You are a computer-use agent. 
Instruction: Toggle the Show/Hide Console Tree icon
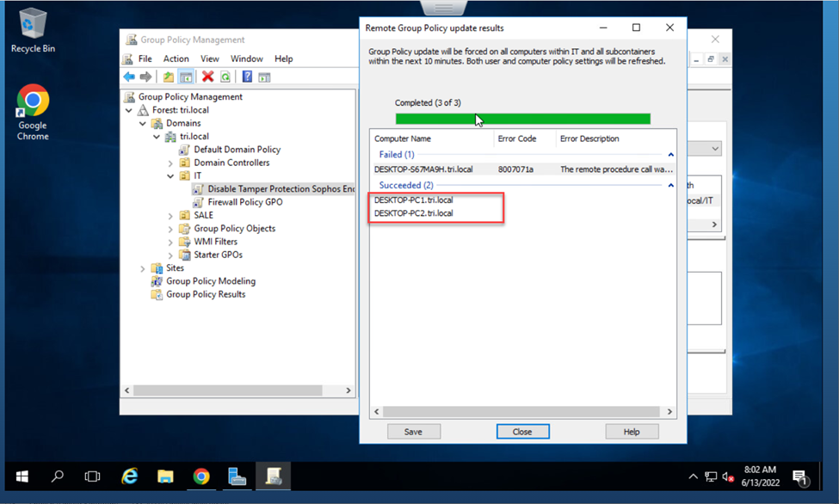(186, 77)
